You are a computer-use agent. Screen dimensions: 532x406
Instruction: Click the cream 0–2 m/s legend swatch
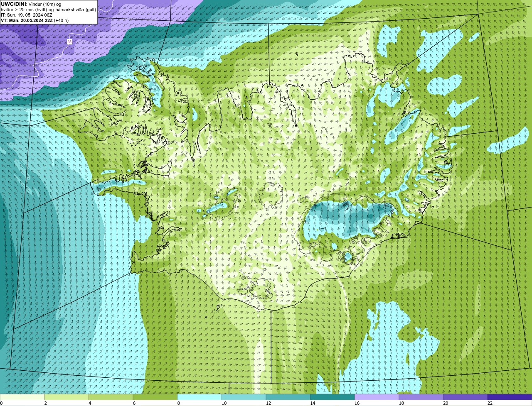tap(22, 397)
